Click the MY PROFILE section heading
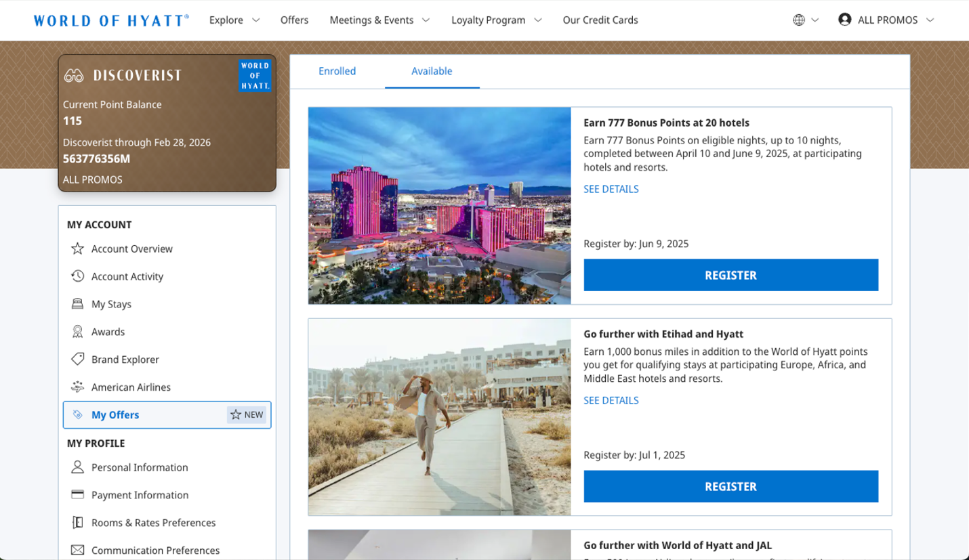The height and width of the screenshot is (560, 969). [x=96, y=444]
